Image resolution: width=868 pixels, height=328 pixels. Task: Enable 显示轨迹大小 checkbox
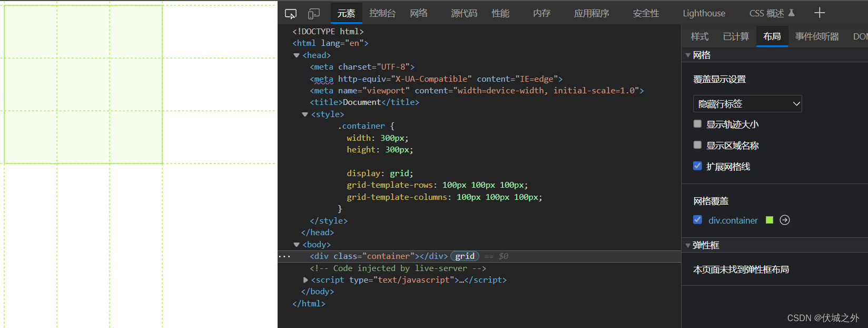coord(697,124)
